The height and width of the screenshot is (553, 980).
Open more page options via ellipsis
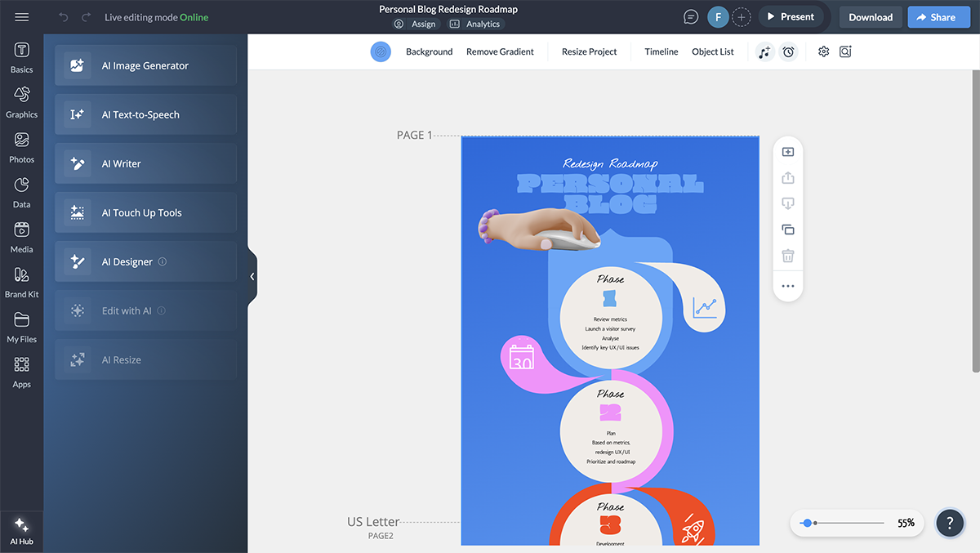tap(788, 286)
